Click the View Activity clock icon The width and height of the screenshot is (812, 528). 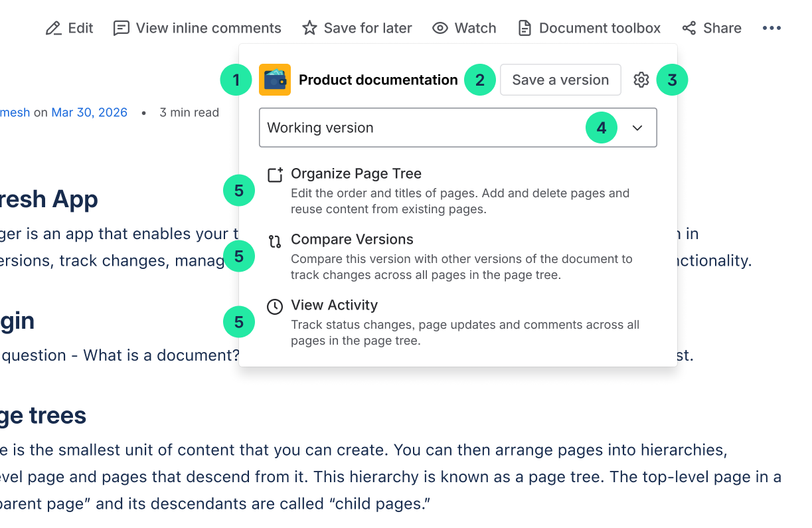coord(275,306)
